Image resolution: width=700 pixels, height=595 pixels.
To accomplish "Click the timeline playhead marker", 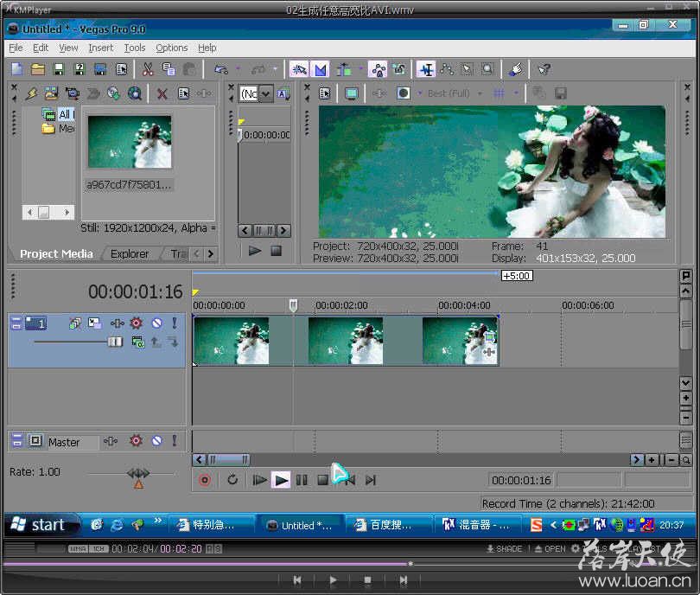I will (293, 305).
